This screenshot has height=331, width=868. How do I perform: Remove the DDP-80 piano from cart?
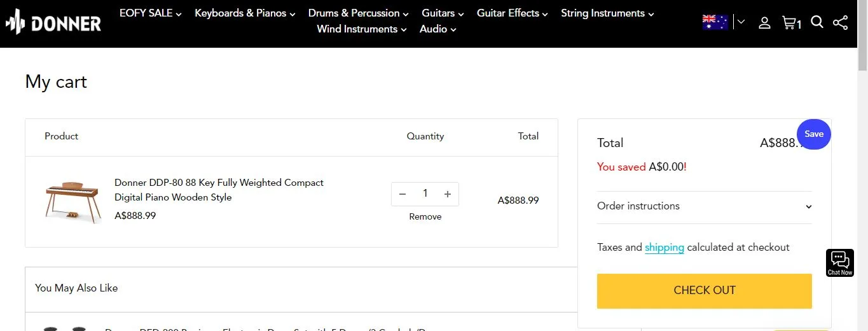coord(425,217)
